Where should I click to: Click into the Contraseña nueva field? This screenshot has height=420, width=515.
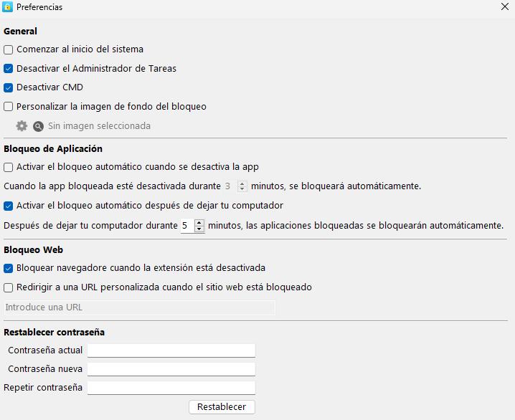(x=171, y=369)
